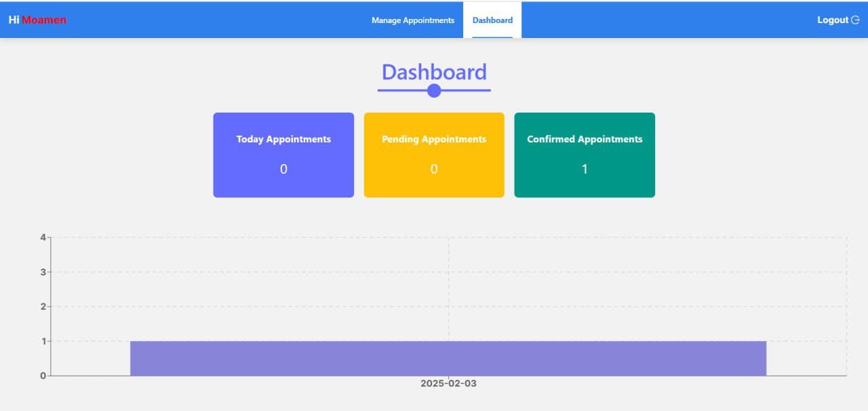Click the y-axis label 2

[x=43, y=307]
